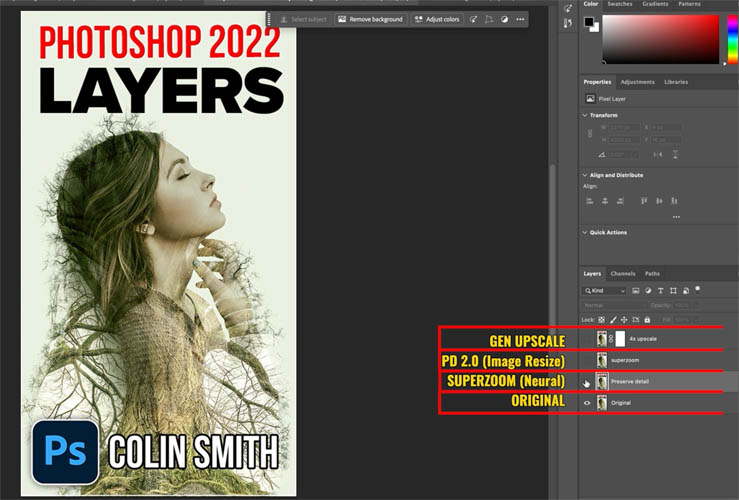Screen dimensions: 739x500
Task: Filter layers by smart objects icon
Action: coord(686,291)
